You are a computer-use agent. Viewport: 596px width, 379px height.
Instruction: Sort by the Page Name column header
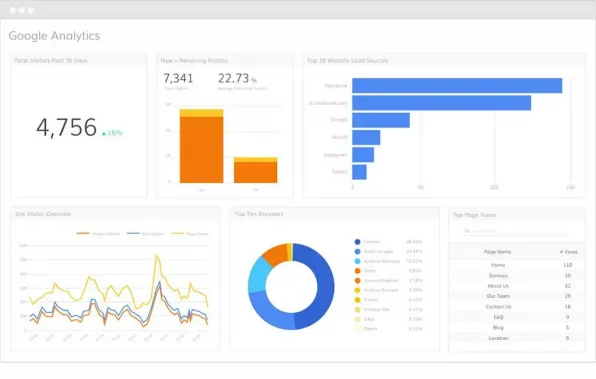497,252
